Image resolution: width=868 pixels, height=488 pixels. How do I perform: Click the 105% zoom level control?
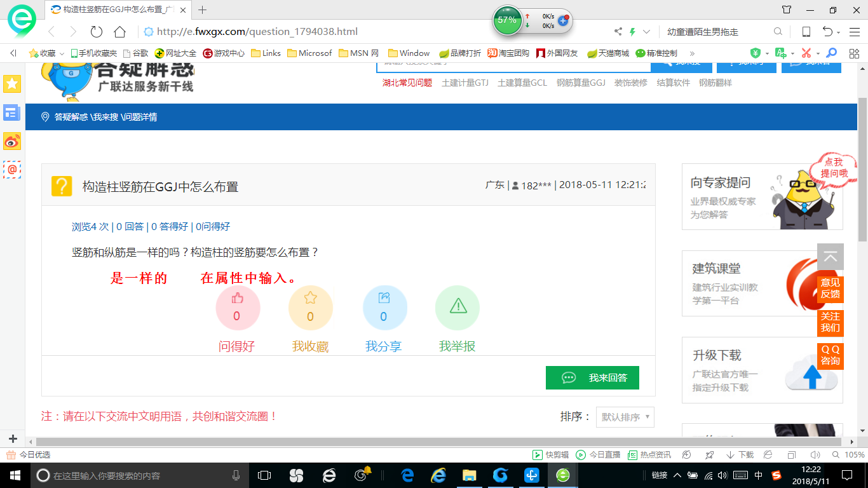pyautogui.click(x=848, y=455)
